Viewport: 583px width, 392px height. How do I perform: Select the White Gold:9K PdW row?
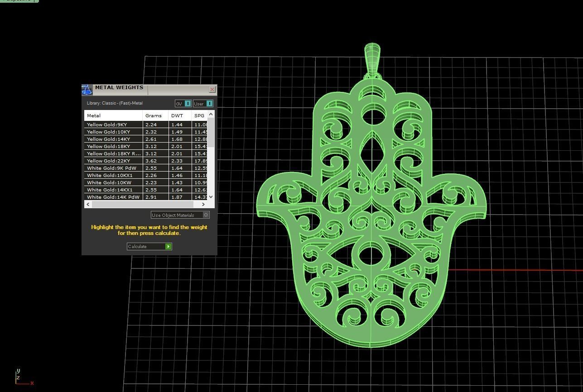pos(146,168)
